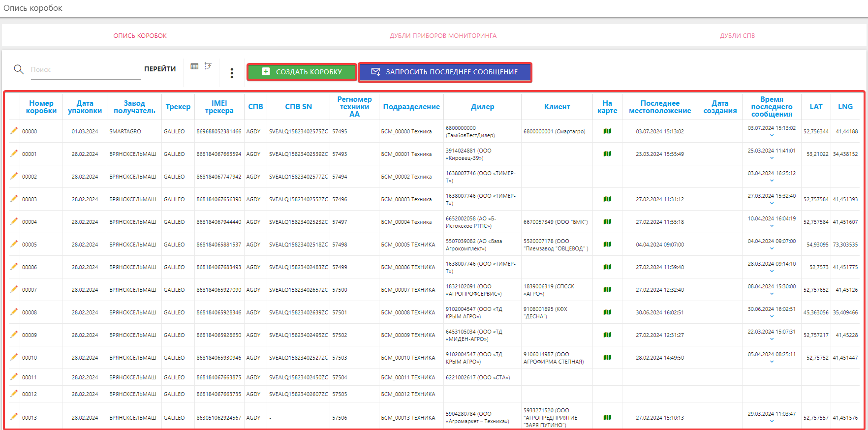Show box 00008 on the map

coord(607,312)
